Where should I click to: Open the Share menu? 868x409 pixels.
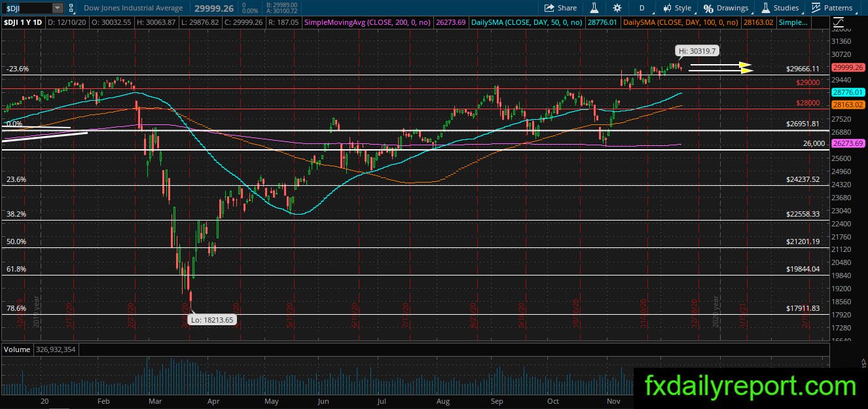[x=560, y=8]
